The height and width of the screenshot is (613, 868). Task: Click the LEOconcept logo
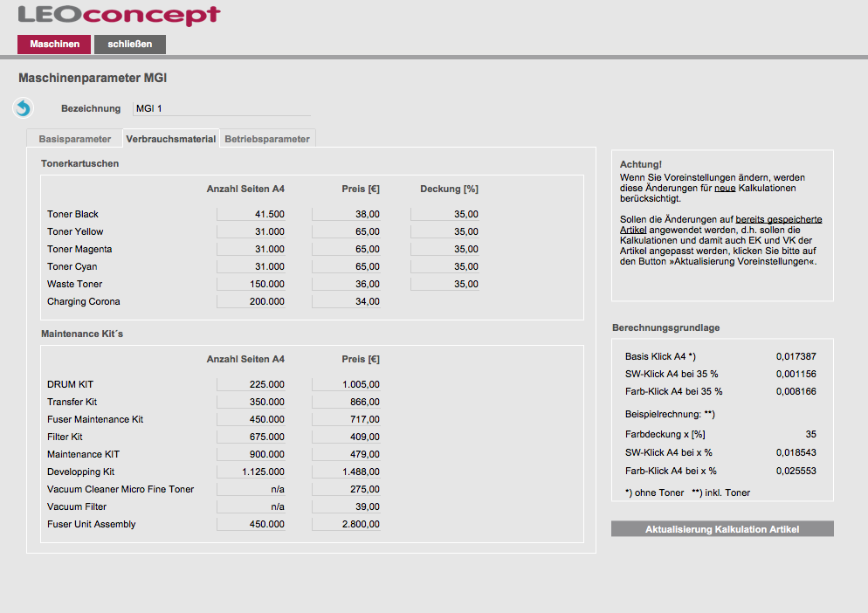coord(119,15)
